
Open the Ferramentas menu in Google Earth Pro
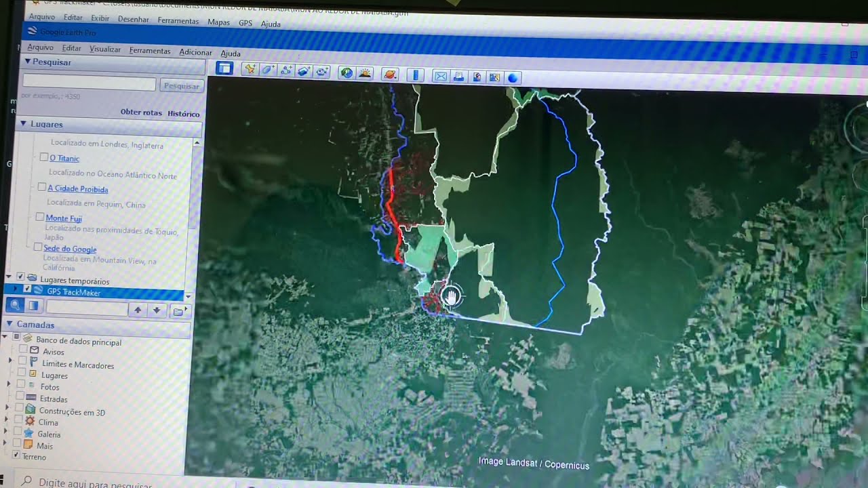pos(150,51)
